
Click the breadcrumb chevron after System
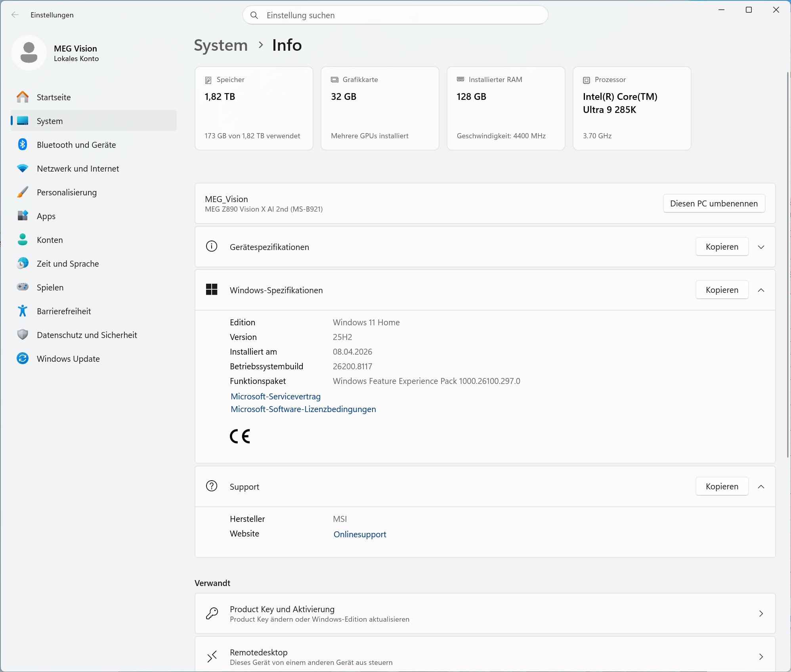(x=260, y=45)
